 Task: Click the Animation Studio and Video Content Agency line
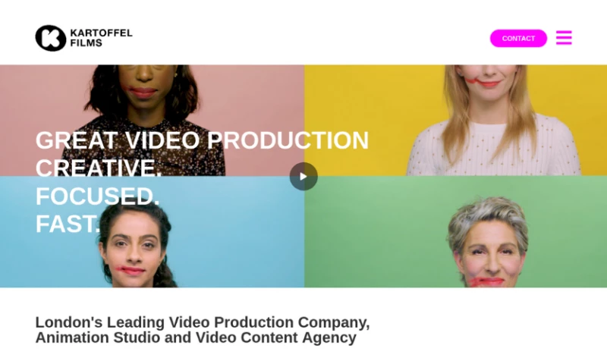[196, 337]
